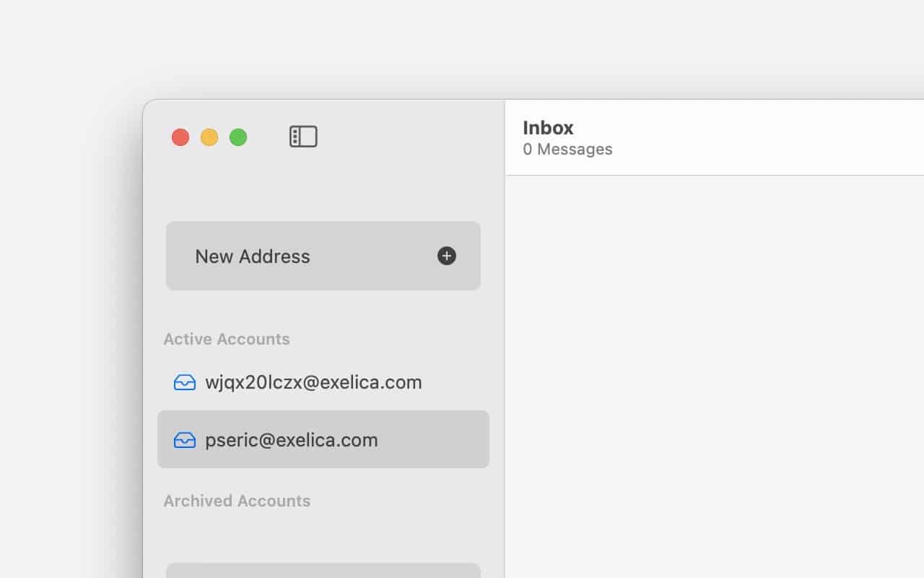This screenshot has height=578, width=924.
Task: Open the pseric@exelica.com mailbox
Action: (x=323, y=439)
